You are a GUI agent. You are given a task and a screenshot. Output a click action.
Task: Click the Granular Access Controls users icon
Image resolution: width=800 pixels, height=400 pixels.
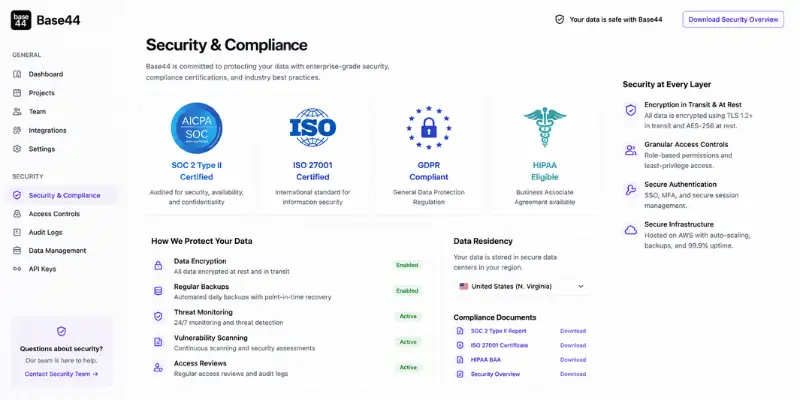[631, 150]
